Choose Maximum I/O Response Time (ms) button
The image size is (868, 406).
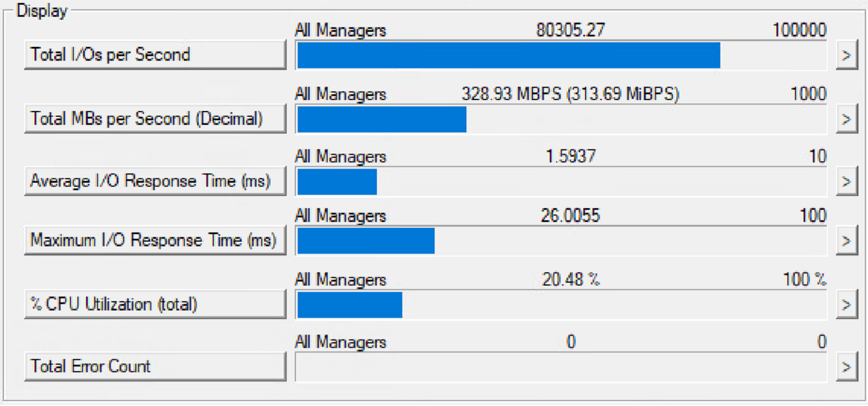155,240
